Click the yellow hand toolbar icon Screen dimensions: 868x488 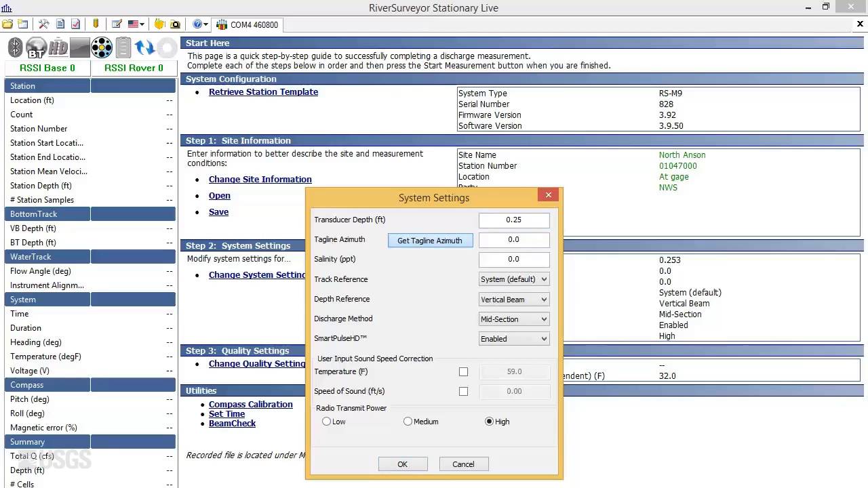point(159,24)
